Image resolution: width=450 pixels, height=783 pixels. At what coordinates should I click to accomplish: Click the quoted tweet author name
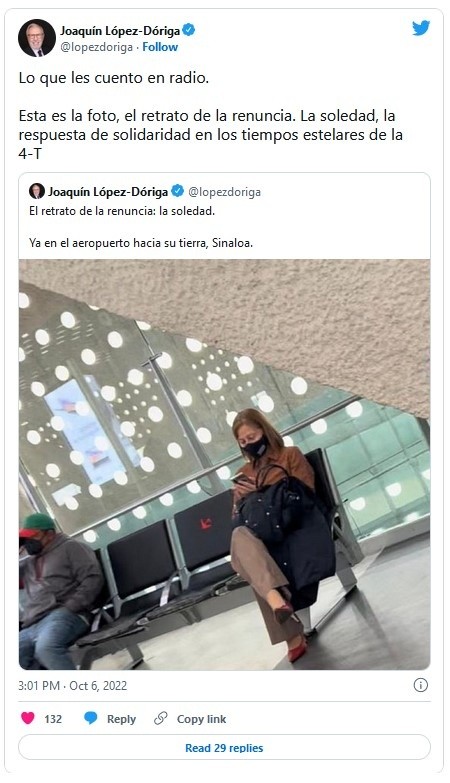click(108, 191)
